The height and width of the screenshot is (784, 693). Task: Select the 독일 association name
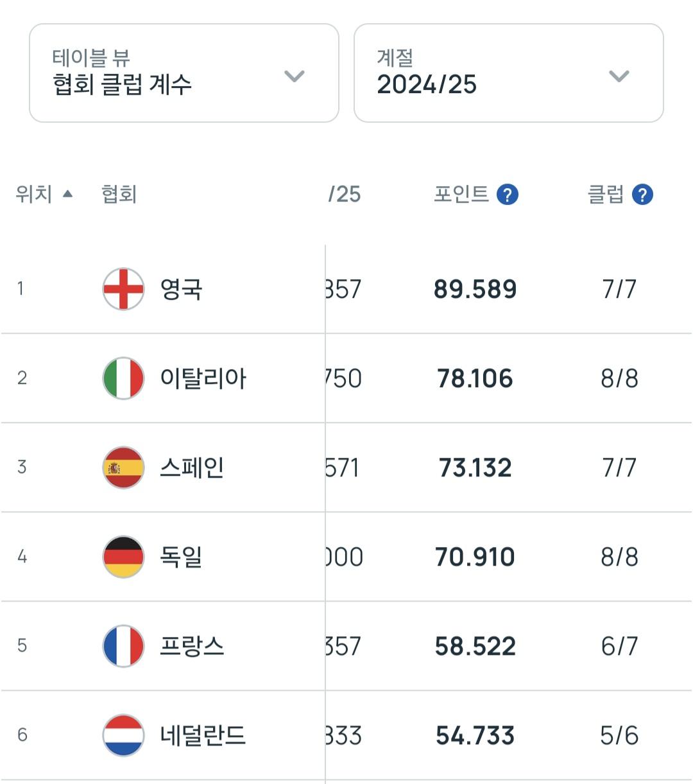point(182,557)
